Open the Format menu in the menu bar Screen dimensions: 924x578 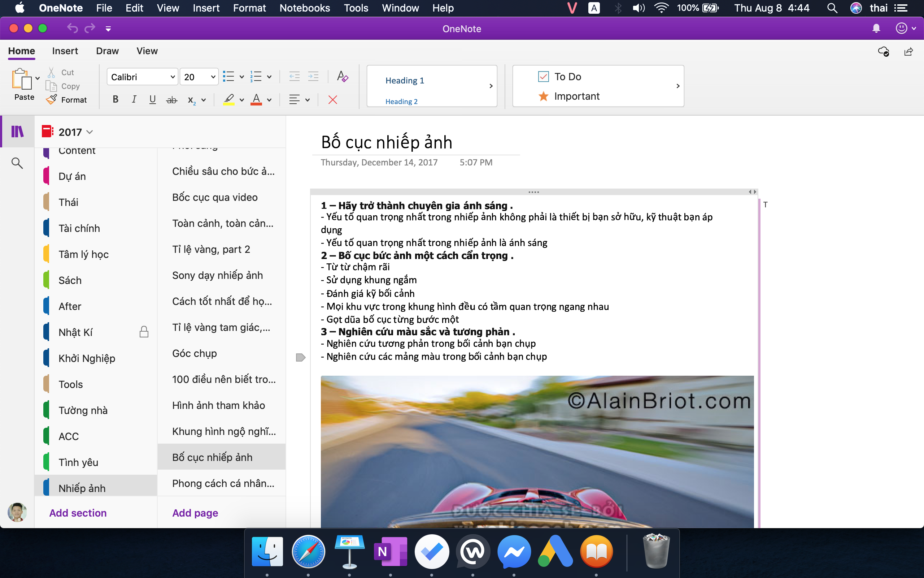[x=249, y=8]
